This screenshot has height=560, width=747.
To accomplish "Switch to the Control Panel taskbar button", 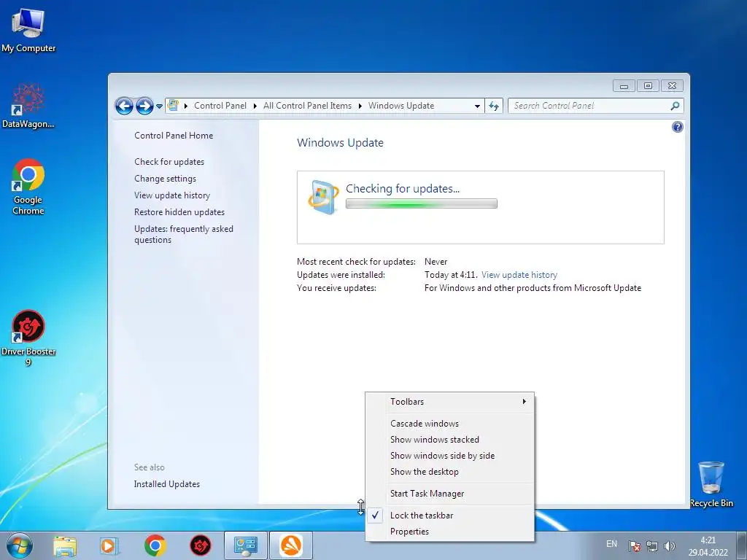I will coord(245,545).
